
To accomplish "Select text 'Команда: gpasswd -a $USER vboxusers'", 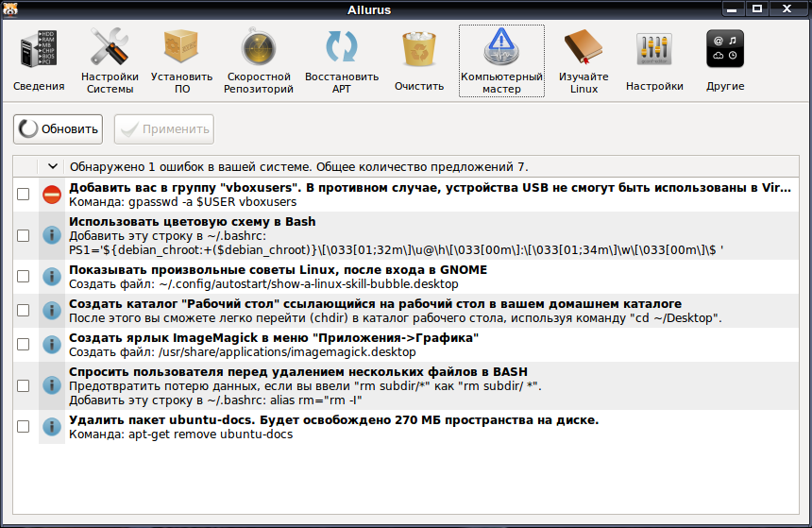I will 183,202.
